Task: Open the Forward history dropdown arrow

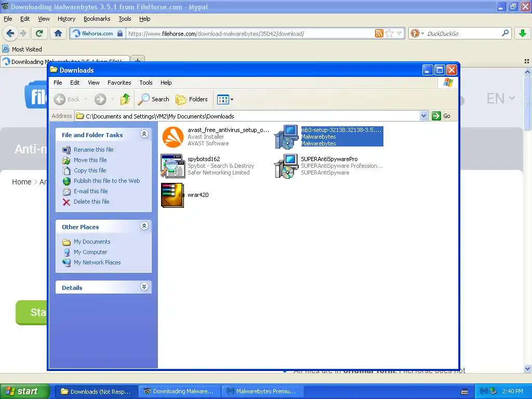Action: 112,99
